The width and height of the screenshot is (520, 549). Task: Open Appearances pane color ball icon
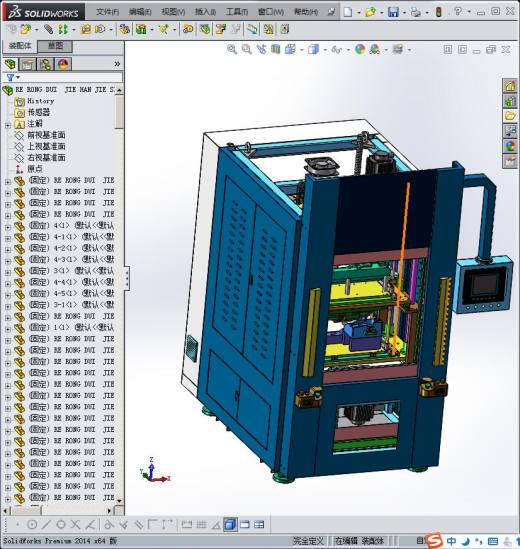click(510, 146)
